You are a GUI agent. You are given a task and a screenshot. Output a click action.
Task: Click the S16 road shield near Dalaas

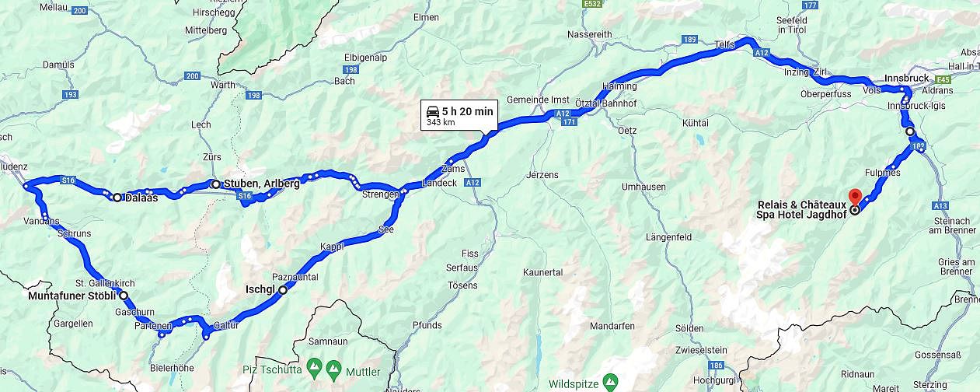[x=68, y=180]
